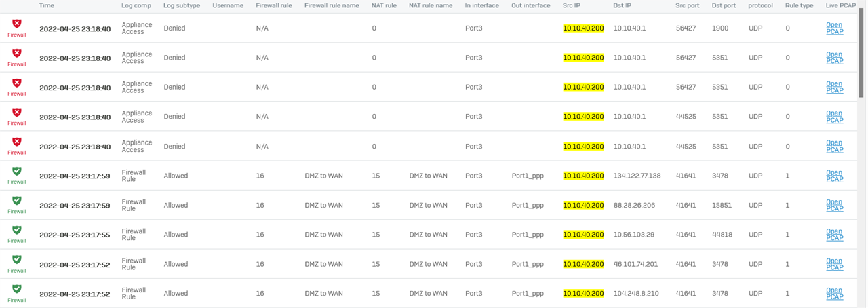
Task: Click the Time column header
Action: point(47,5)
